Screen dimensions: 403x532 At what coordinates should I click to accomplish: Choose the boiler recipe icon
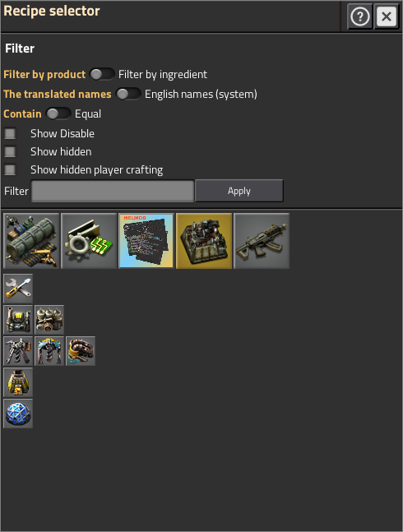(18, 320)
